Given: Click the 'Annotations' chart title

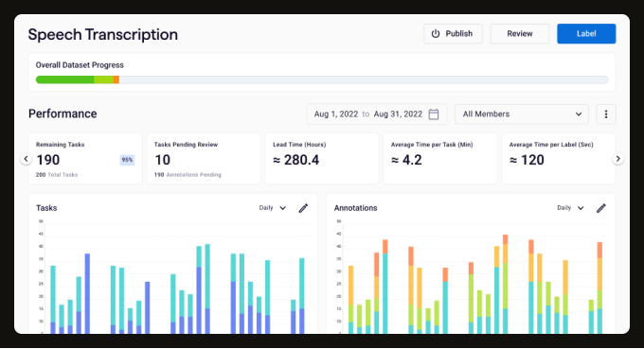Looking at the screenshot, I should tap(356, 208).
